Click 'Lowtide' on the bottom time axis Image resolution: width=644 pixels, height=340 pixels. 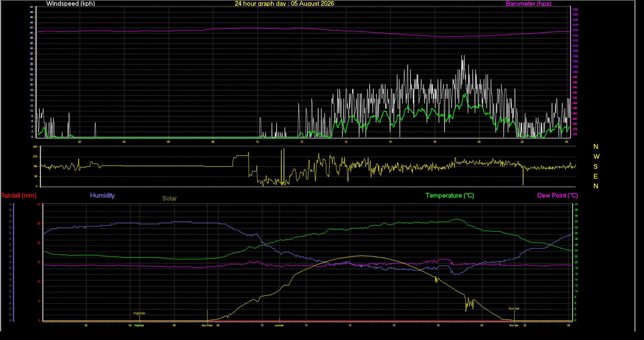pyautogui.click(x=279, y=325)
